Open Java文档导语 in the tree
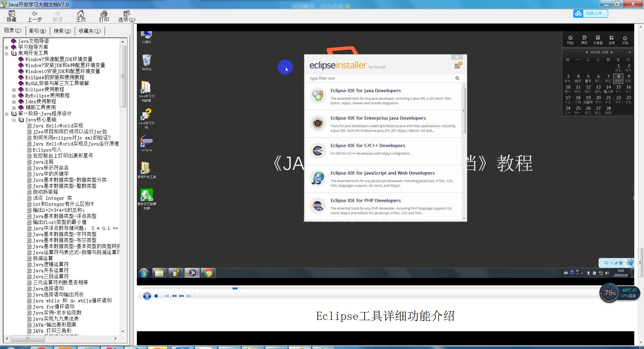 pos(33,41)
